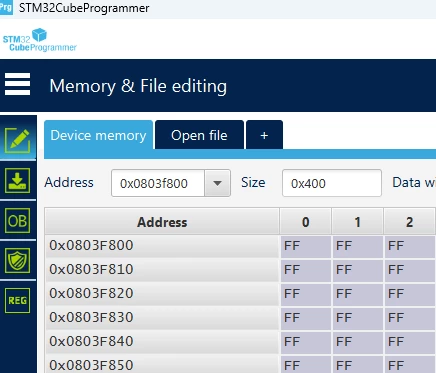Click column header 2
The image size is (436, 373).
click(409, 222)
